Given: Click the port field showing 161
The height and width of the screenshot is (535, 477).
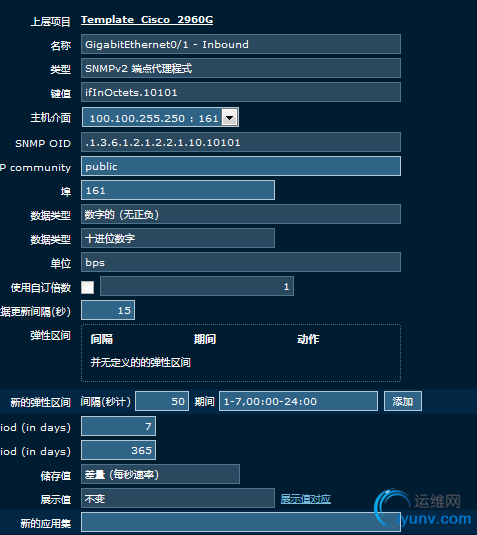Looking at the screenshot, I should [178, 190].
